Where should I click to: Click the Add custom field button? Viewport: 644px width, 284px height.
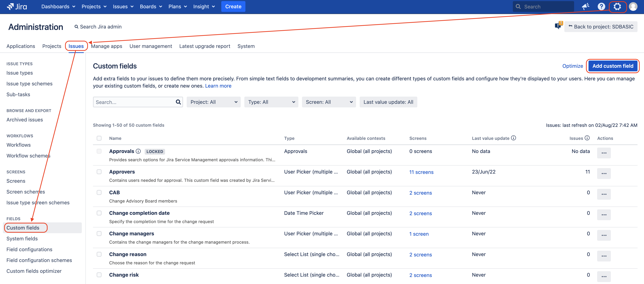point(612,66)
